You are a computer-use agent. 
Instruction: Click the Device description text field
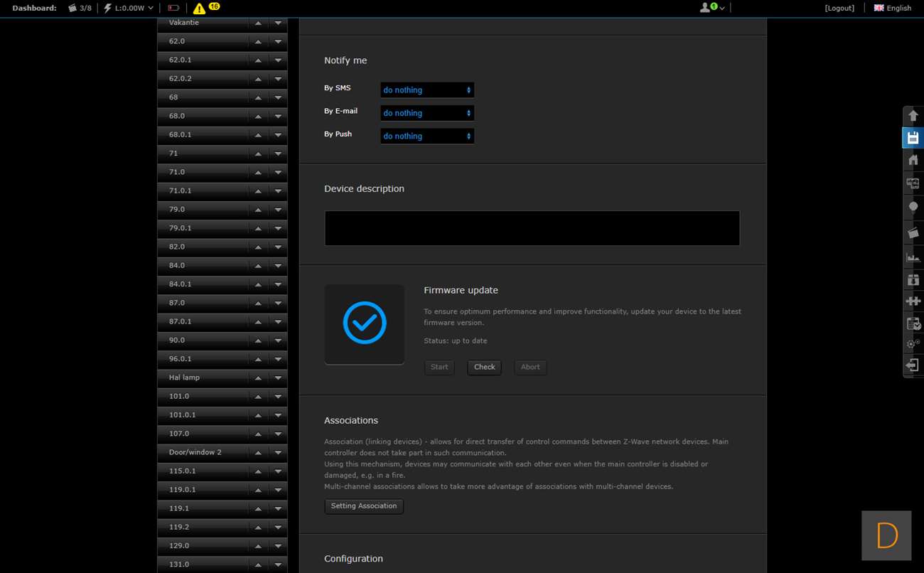(532, 228)
